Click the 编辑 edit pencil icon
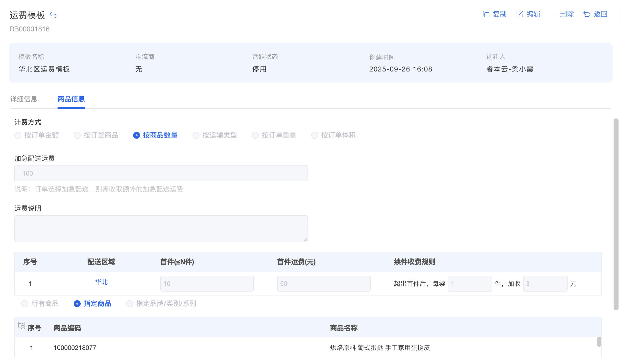The height and width of the screenshot is (364, 622). [520, 14]
